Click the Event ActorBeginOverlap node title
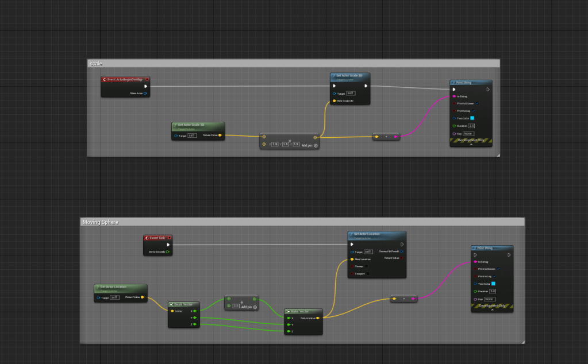The width and height of the screenshot is (588, 364). click(125, 79)
